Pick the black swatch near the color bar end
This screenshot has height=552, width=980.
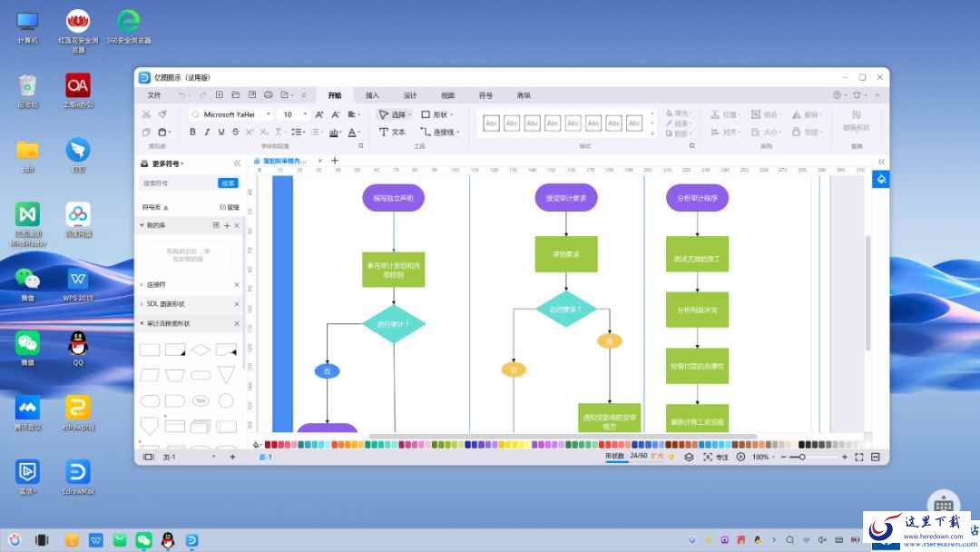[x=801, y=445]
